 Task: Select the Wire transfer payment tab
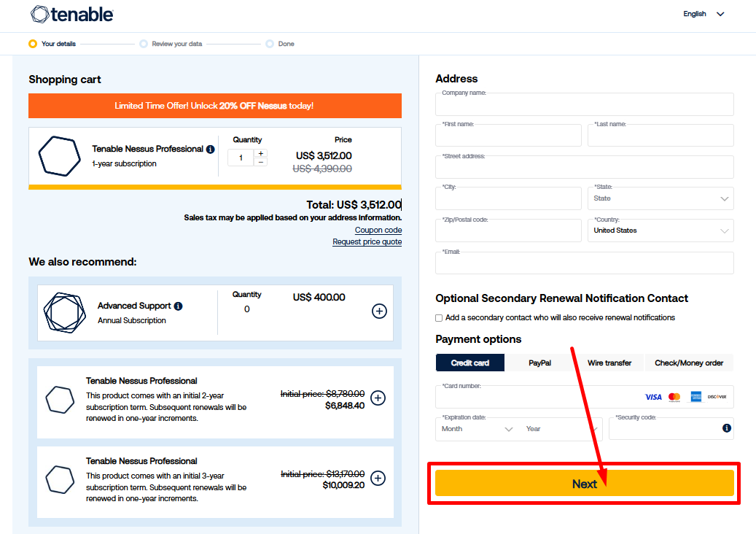(x=609, y=363)
